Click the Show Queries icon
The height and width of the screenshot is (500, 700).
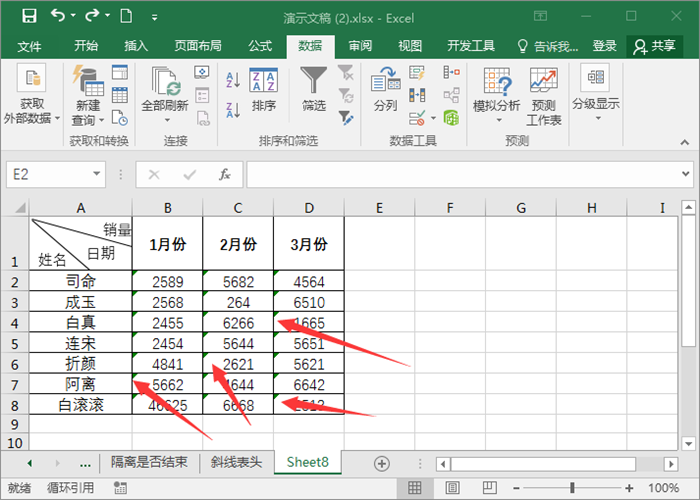pyautogui.click(x=120, y=72)
